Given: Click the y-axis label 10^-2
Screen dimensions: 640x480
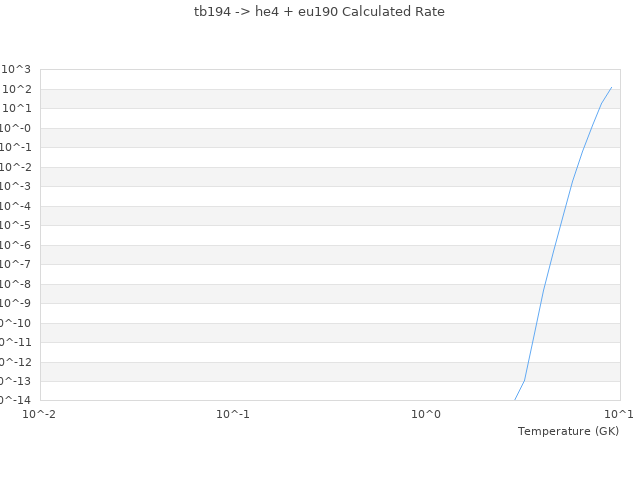Looking at the screenshot, I should (15, 167).
